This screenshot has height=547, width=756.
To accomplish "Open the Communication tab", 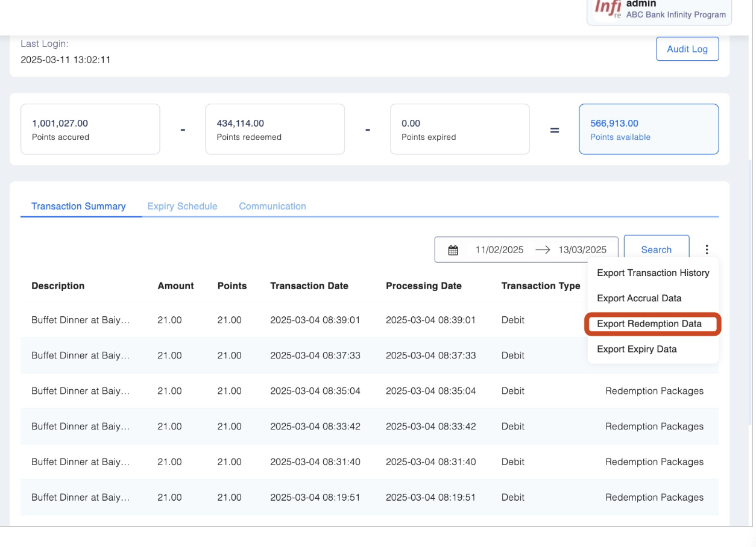I will (272, 206).
